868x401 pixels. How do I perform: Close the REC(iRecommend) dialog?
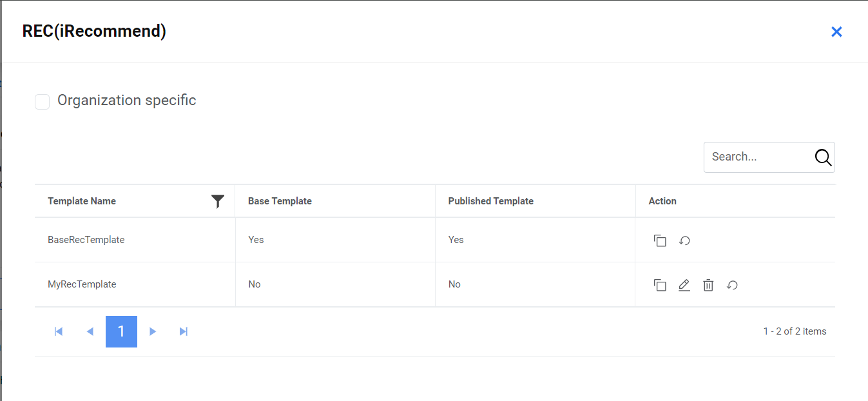coord(836,32)
